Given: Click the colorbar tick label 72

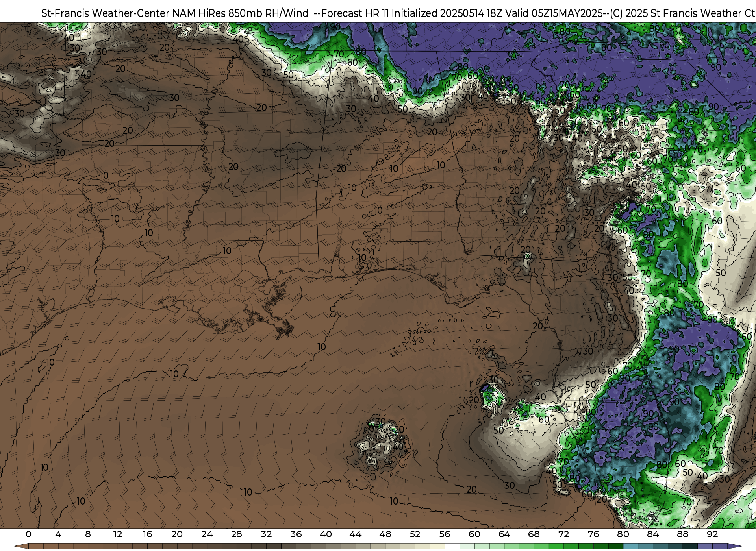Looking at the screenshot, I should (563, 534).
